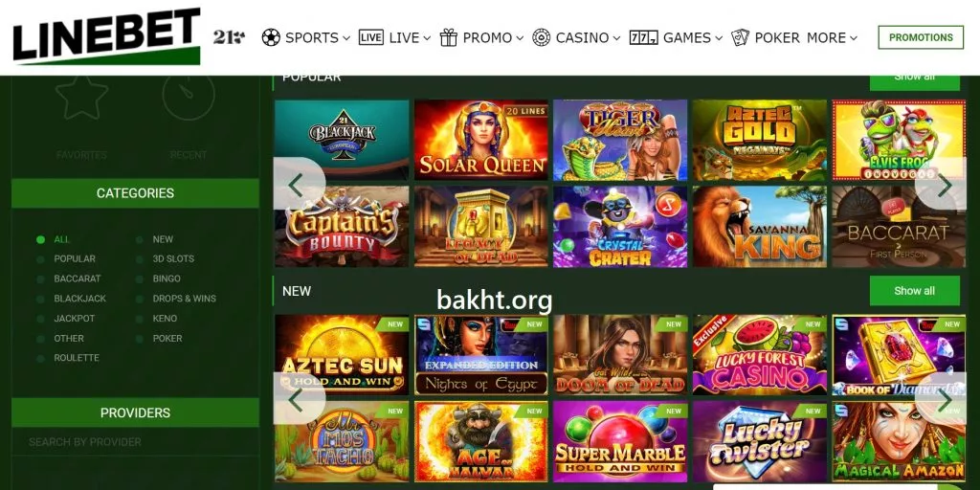This screenshot has height=490, width=980.
Task: Select the Blackjack category radio option
Action: point(40,299)
